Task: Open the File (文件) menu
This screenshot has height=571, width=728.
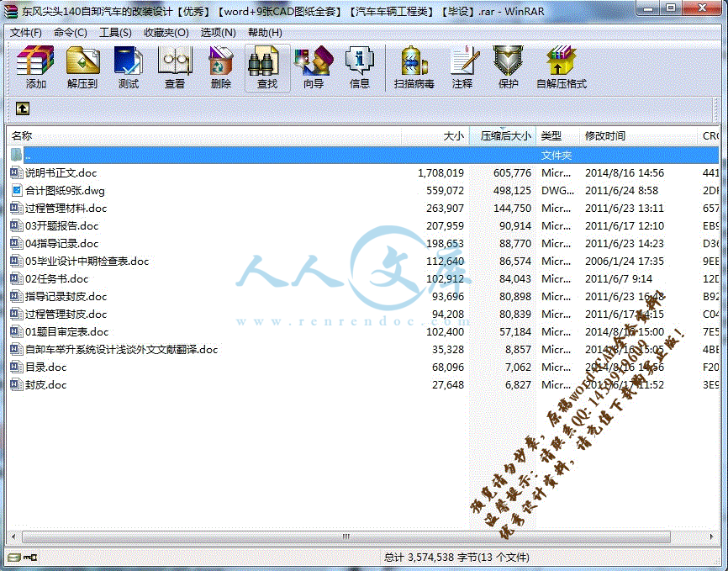Action: click(26, 33)
